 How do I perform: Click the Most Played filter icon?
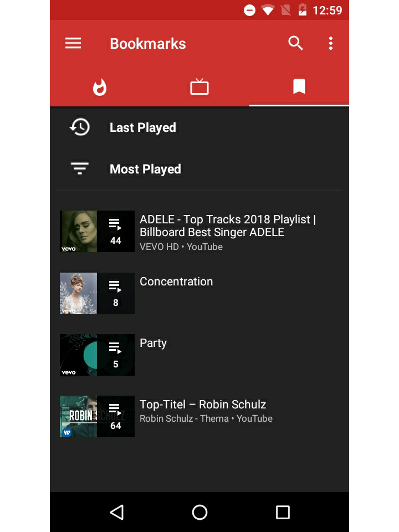(80, 168)
